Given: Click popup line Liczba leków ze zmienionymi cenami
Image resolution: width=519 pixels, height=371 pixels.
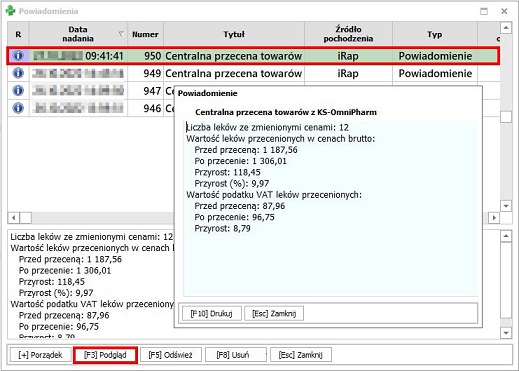Looking at the screenshot, I should (x=267, y=127).
